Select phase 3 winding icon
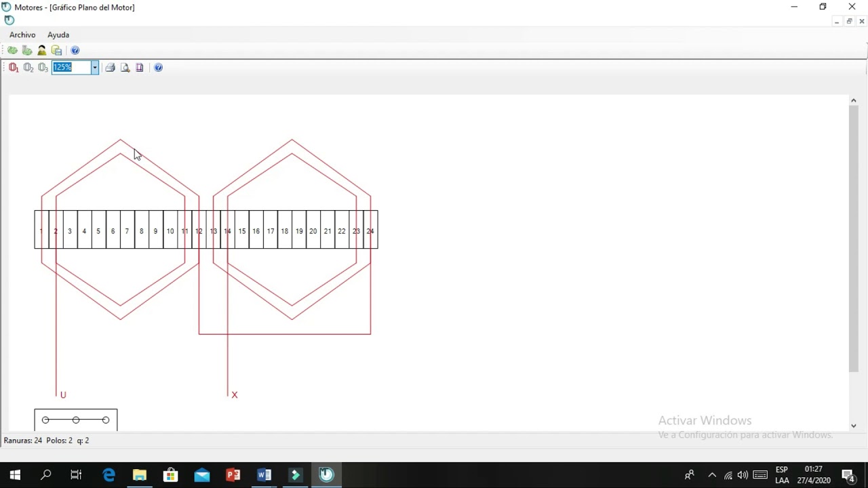The width and height of the screenshot is (868, 488). pos(43,67)
